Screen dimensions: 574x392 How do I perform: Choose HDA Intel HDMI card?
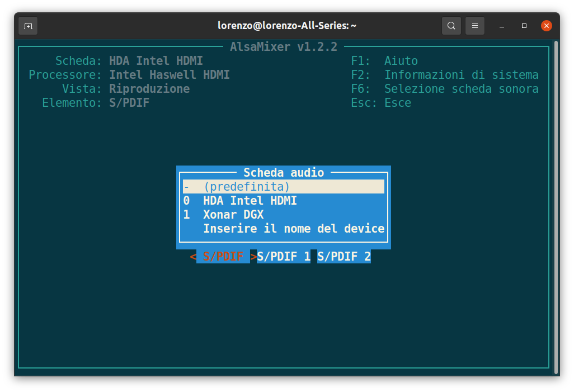(284, 201)
